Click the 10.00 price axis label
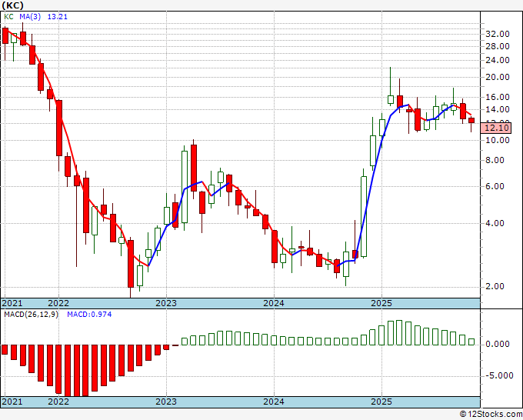This screenshot has width=523, height=420. 498,140
